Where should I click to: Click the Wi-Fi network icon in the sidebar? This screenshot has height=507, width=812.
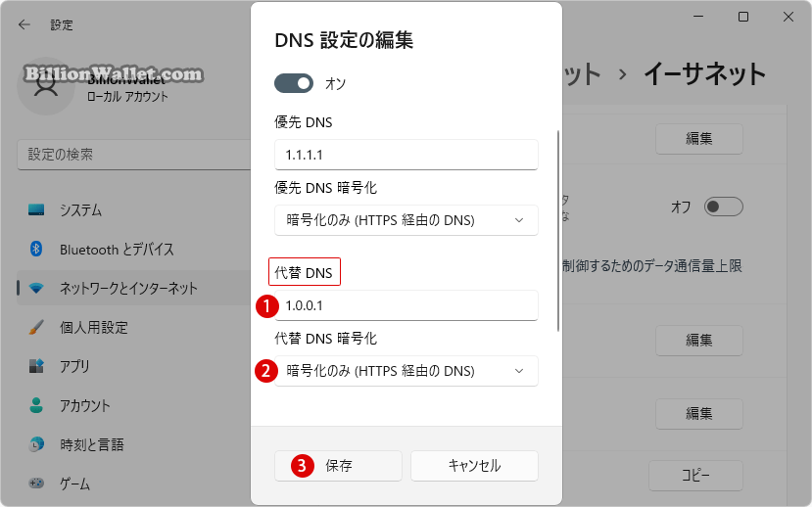pyautogui.click(x=36, y=288)
